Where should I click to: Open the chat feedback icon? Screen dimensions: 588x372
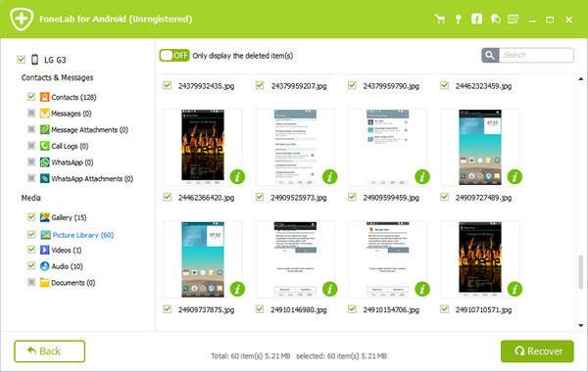(495, 19)
